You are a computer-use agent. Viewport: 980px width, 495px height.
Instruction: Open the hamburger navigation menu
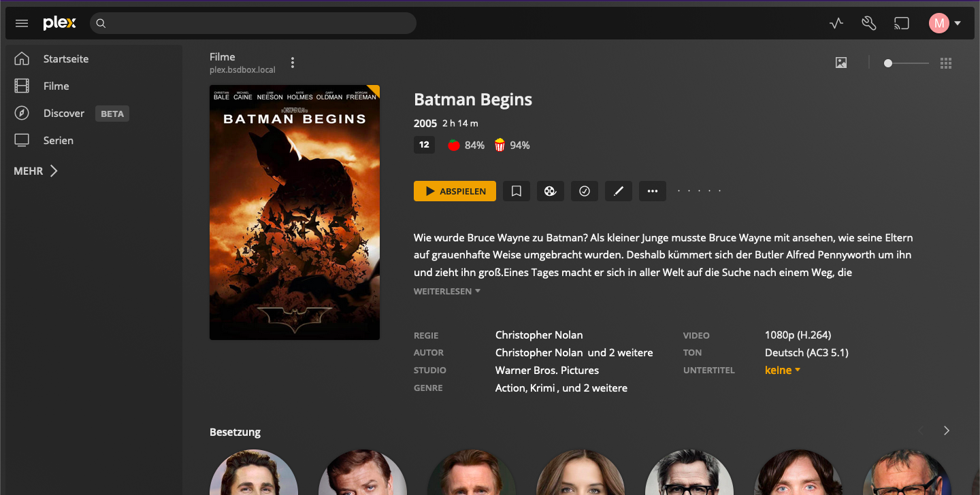tap(22, 23)
